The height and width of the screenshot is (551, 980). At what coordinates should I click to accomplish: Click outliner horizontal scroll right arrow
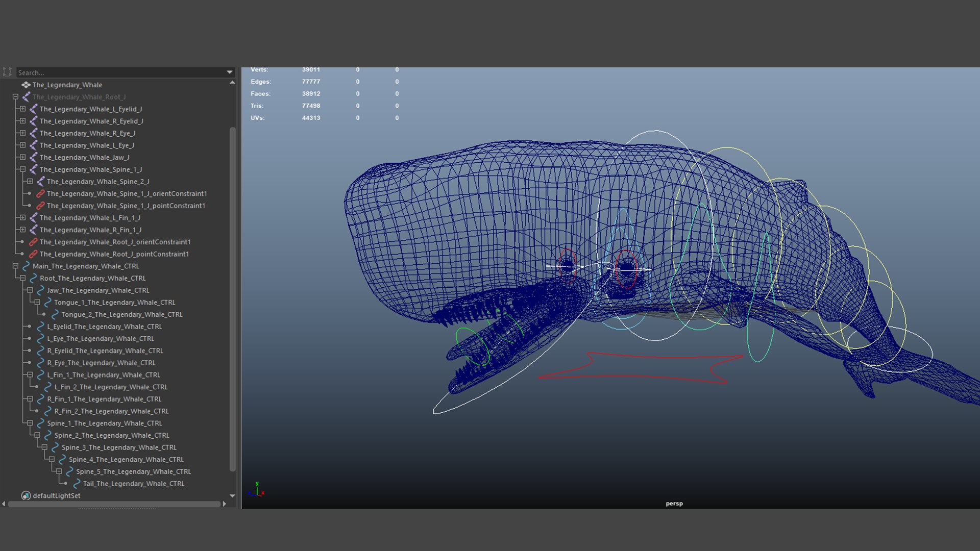point(224,504)
